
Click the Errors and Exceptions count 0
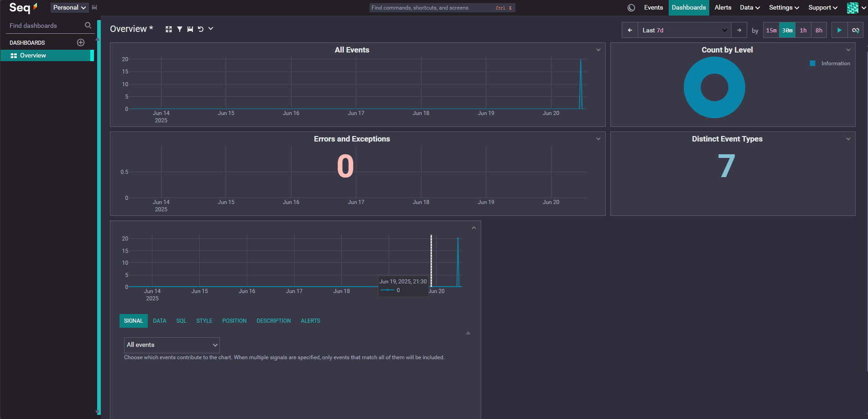pyautogui.click(x=345, y=166)
